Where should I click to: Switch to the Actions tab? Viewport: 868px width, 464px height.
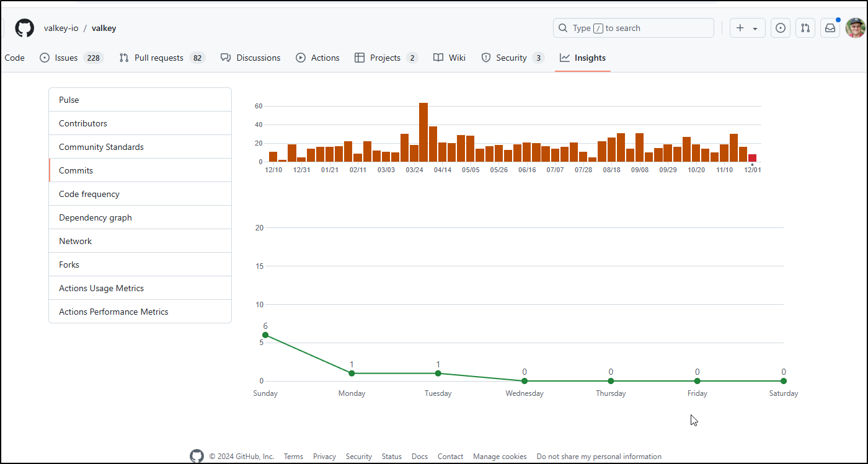(x=317, y=58)
